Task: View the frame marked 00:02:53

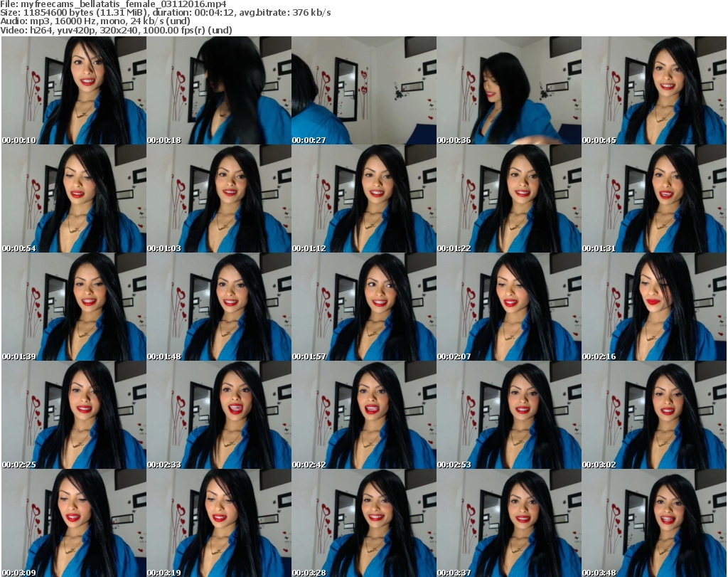Action: tap(509, 415)
